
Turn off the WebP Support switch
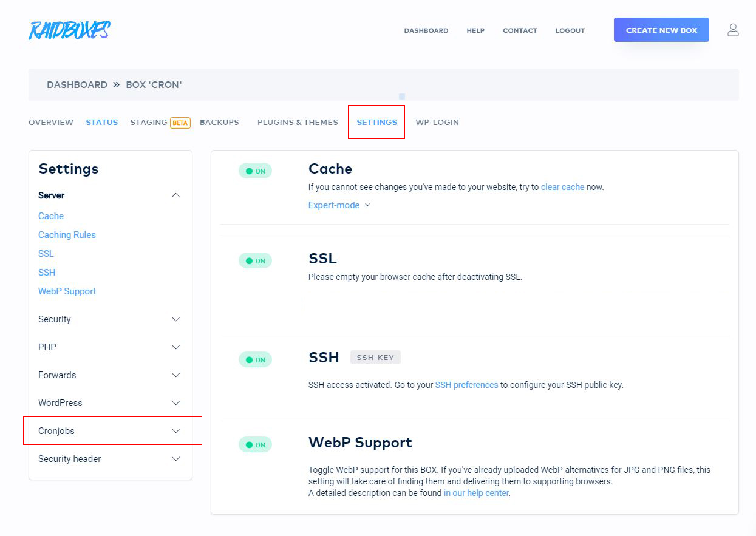[x=255, y=445]
